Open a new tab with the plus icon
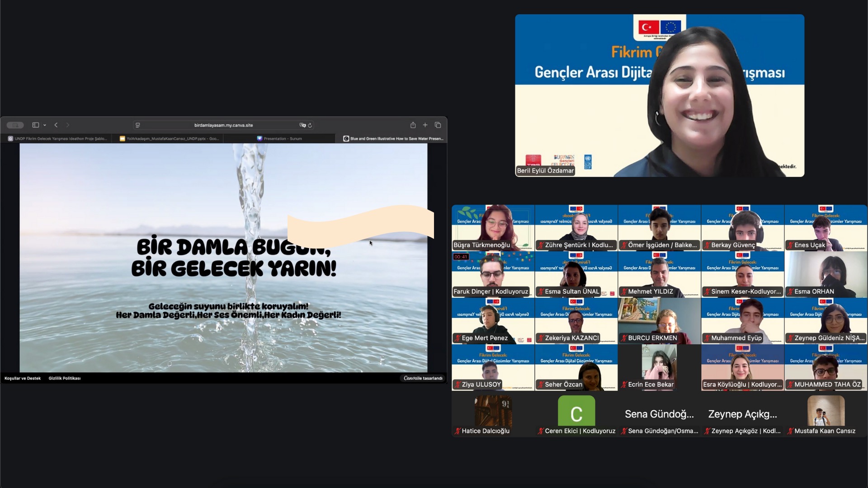 [x=425, y=125]
